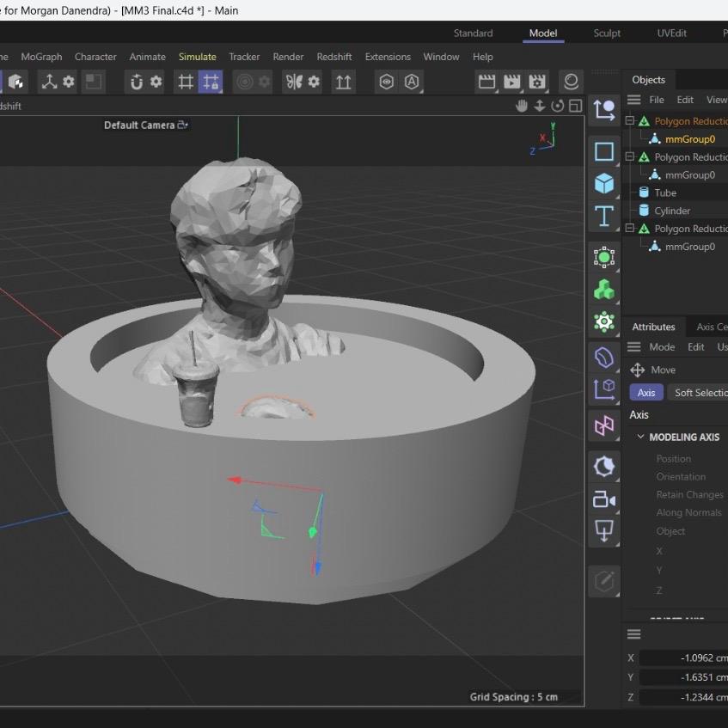Click the Mode button in the Attributes panel
728x728 pixels.
coord(662,346)
